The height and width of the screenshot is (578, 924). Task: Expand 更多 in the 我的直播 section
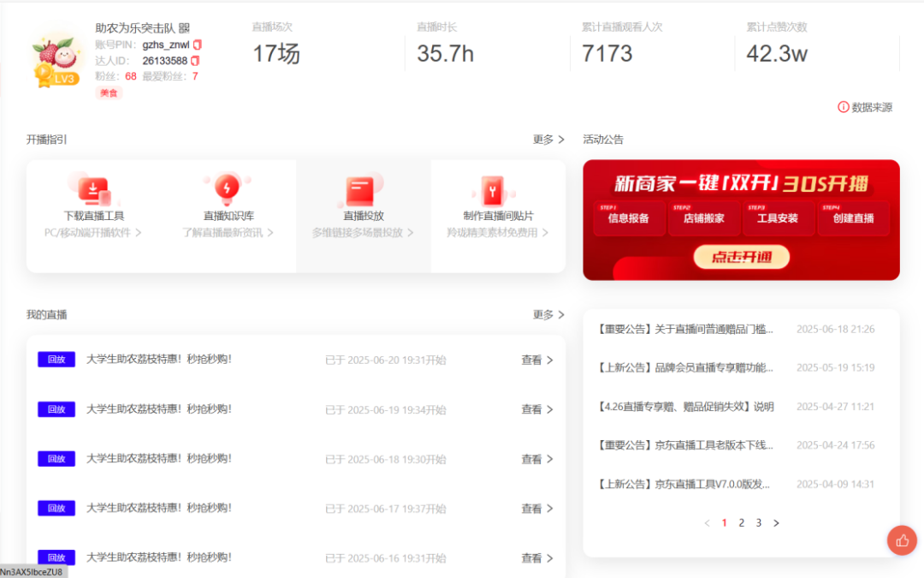(x=548, y=315)
